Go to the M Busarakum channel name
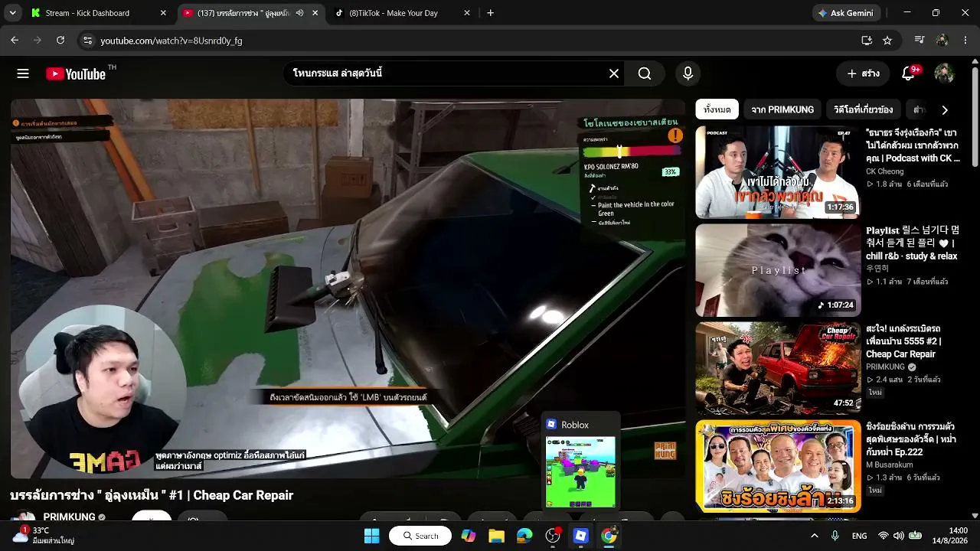Viewport: 980px width, 551px height. point(890,465)
